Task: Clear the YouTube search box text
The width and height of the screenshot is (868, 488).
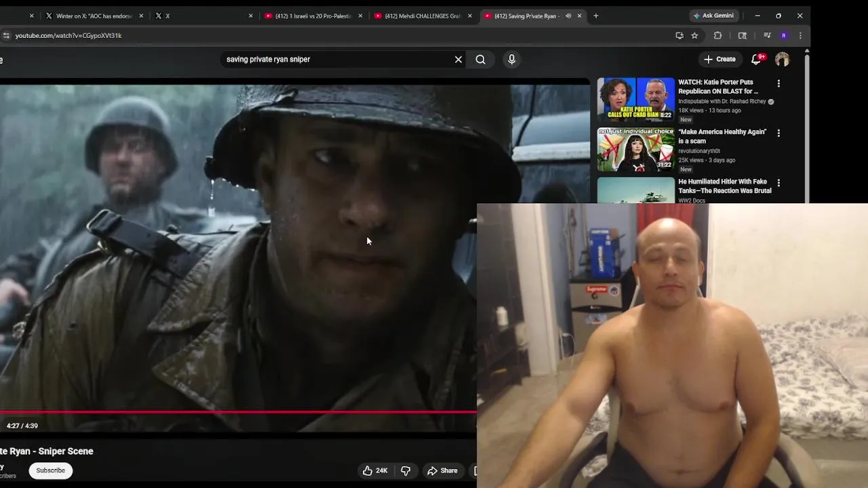Action: tap(458, 60)
